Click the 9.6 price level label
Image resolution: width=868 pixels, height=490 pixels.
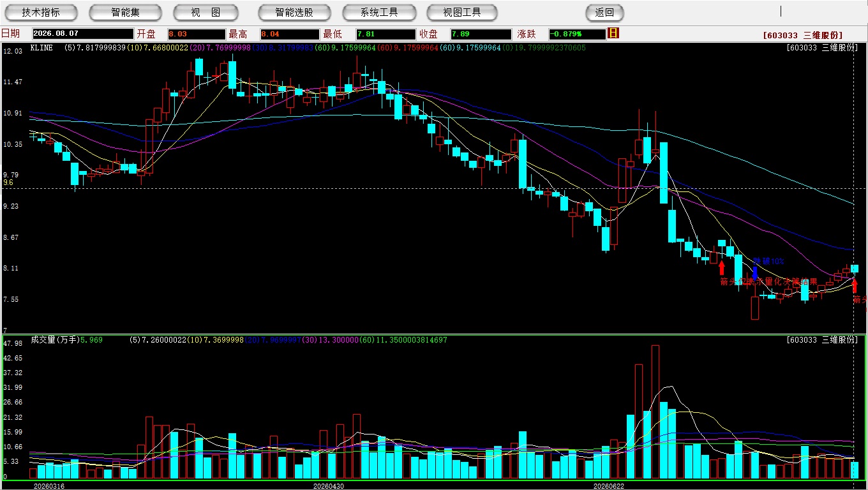pyautogui.click(x=8, y=182)
